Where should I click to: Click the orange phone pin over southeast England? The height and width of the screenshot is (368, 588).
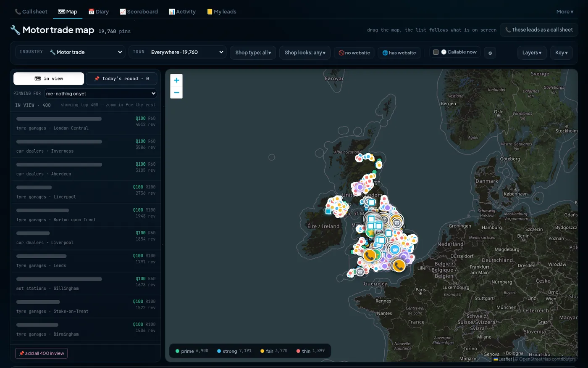[x=399, y=265]
